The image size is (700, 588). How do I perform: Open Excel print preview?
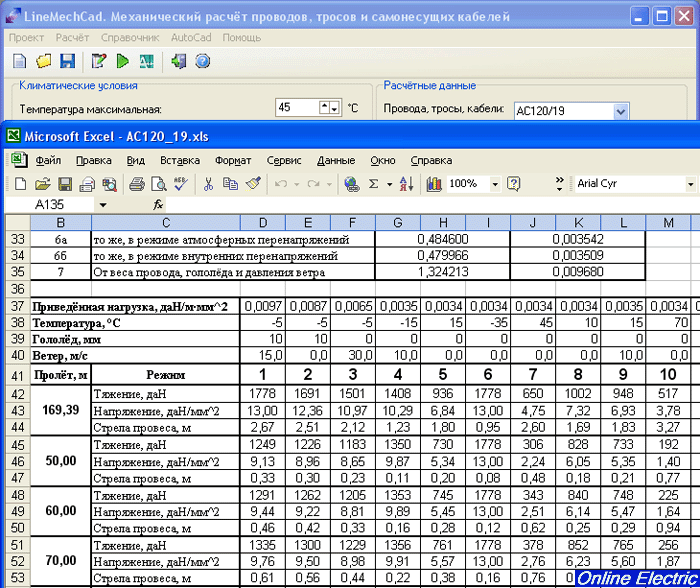[158, 184]
